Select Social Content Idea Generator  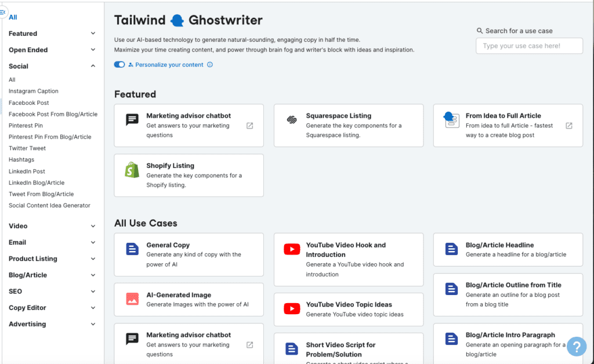(x=50, y=205)
